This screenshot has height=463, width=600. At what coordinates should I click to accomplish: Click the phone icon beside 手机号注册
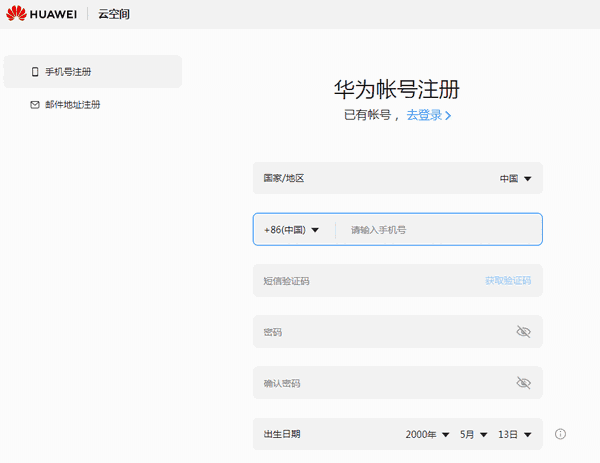35,72
